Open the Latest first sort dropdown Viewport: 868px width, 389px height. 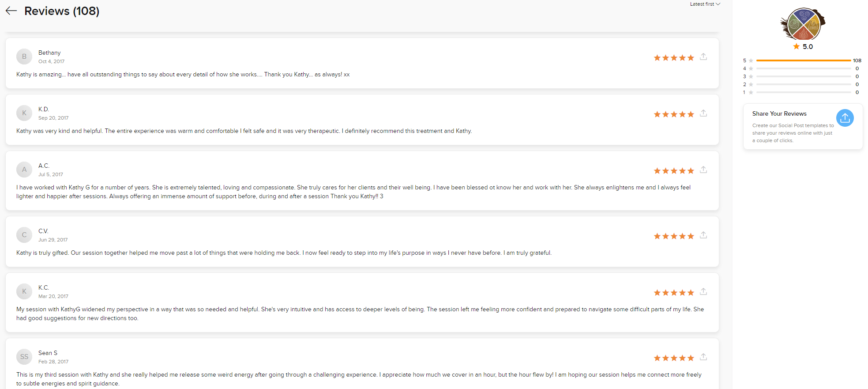705,4
